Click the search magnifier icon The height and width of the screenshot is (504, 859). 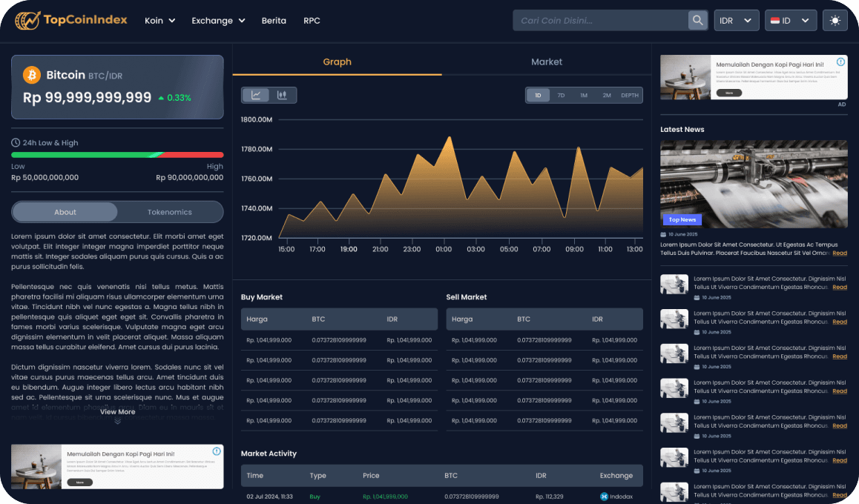coord(697,21)
